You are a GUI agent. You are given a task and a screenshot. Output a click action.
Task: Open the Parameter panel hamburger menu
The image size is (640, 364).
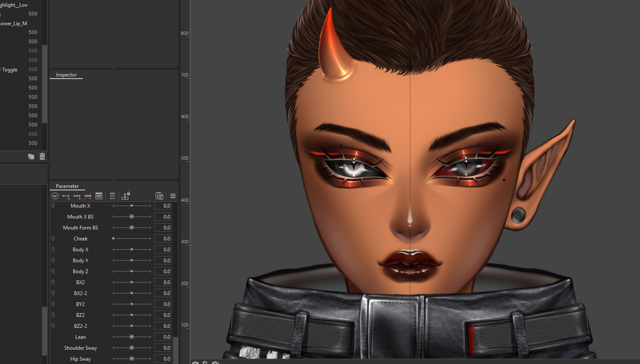[173, 196]
